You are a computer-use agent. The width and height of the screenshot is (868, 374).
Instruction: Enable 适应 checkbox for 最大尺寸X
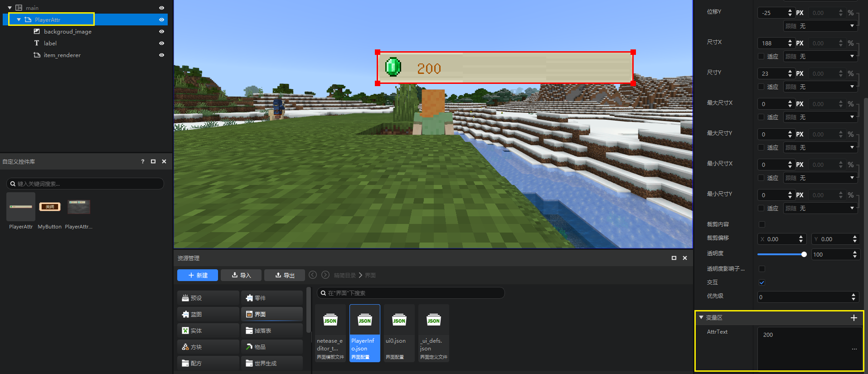pos(761,117)
